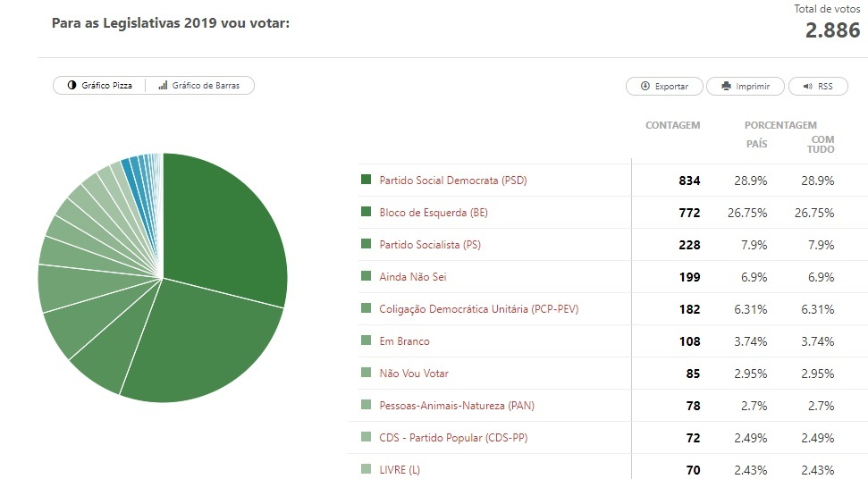Image resolution: width=868 pixels, height=479 pixels.
Task: Switch to Gráfico de Barras view
Action: point(200,86)
